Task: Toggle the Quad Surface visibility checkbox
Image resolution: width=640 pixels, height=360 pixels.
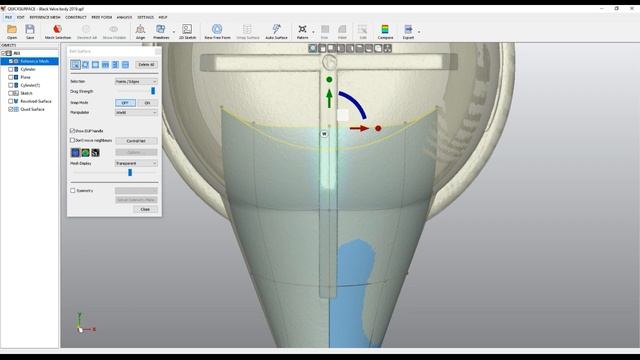Action: (x=11, y=109)
